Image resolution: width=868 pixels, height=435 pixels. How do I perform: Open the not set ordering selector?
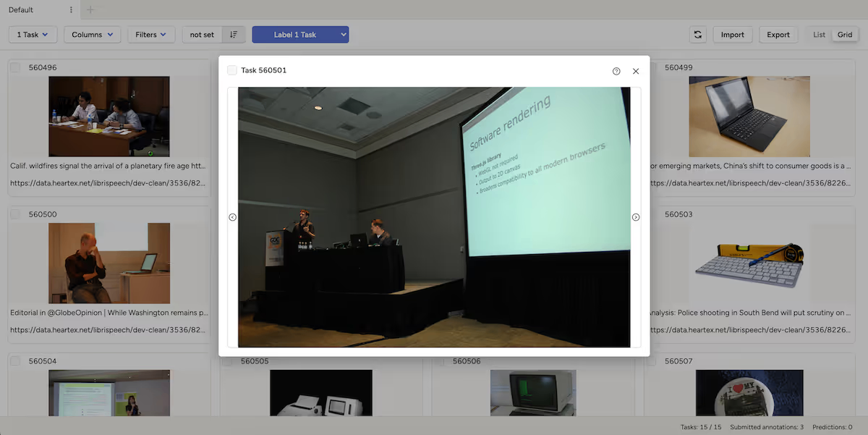pos(202,35)
